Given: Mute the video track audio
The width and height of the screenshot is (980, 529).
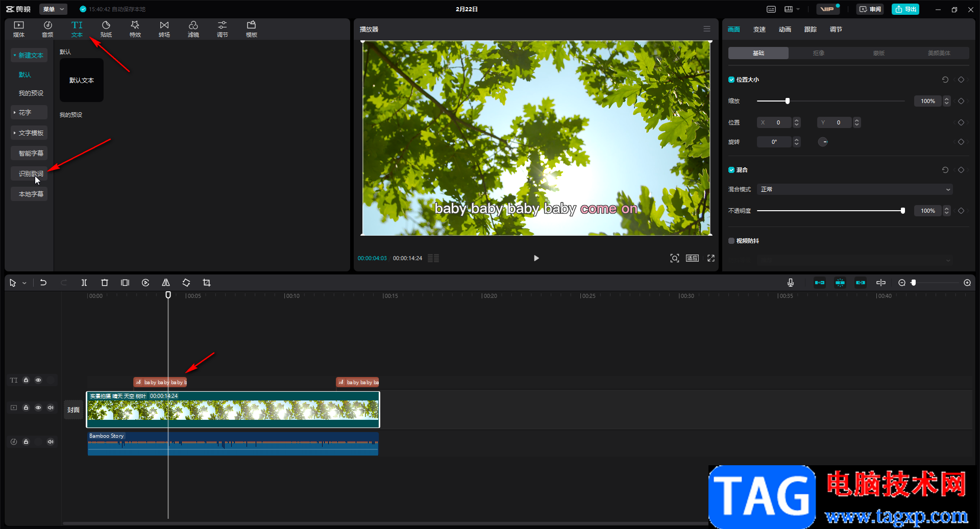Looking at the screenshot, I should tap(51, 408).
